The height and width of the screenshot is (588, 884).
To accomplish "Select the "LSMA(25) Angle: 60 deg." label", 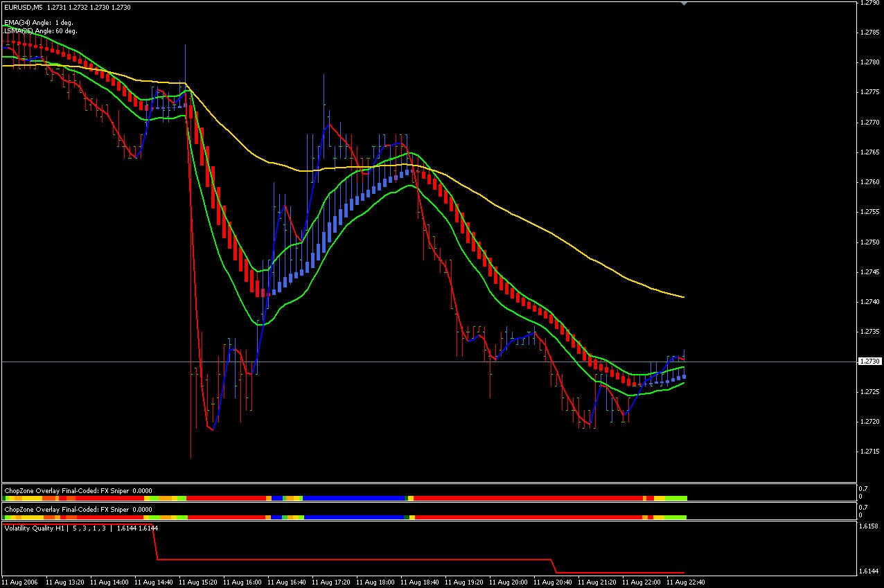I will (40, 31).
